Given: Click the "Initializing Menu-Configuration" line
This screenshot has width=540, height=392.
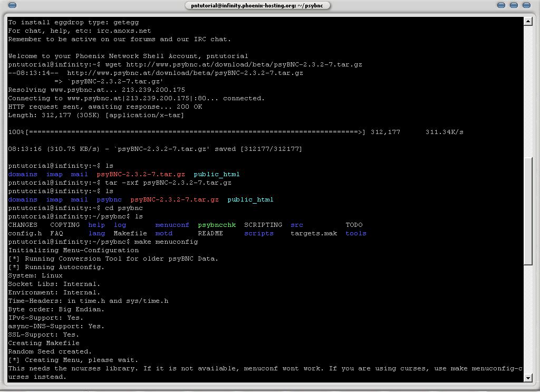Looking at the screenshot, I should tap(73, 251).
